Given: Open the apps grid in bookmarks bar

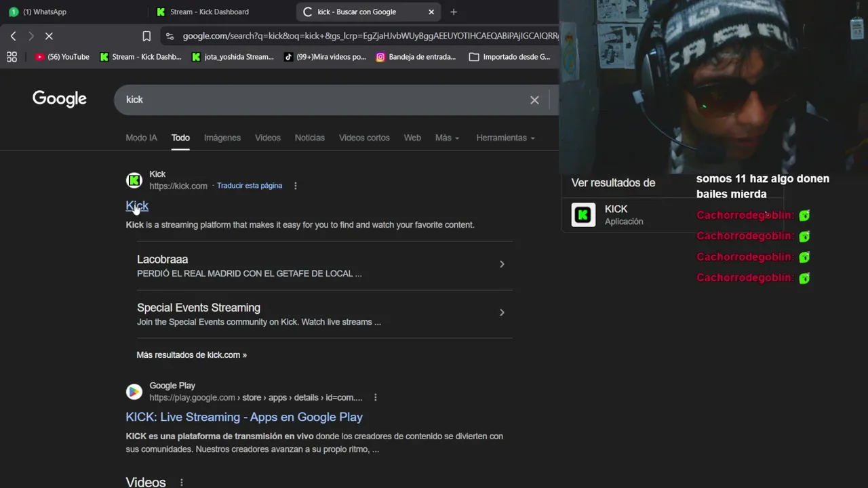Looking at the screenshot, I should coord(12,57).
